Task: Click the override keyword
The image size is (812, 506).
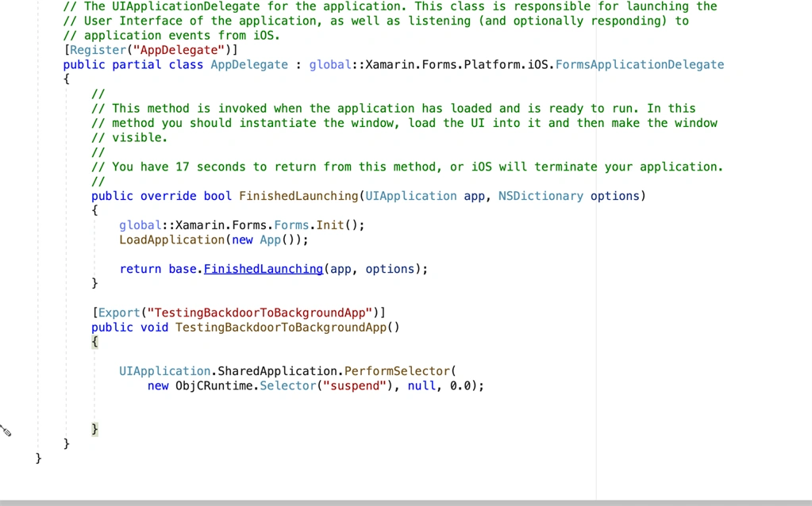Action: pos(168,196)
